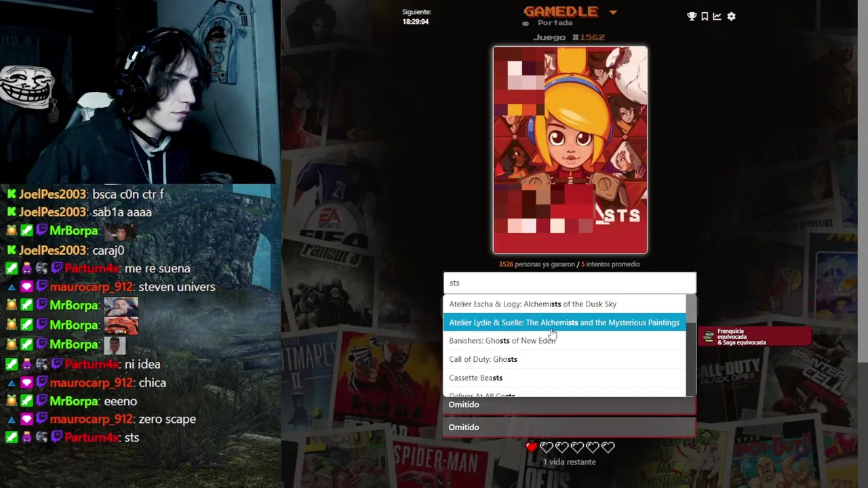Screen dimensions: 868x488
Task: Click the franchise icon in the wrong-guess badge
Action: 709,337
